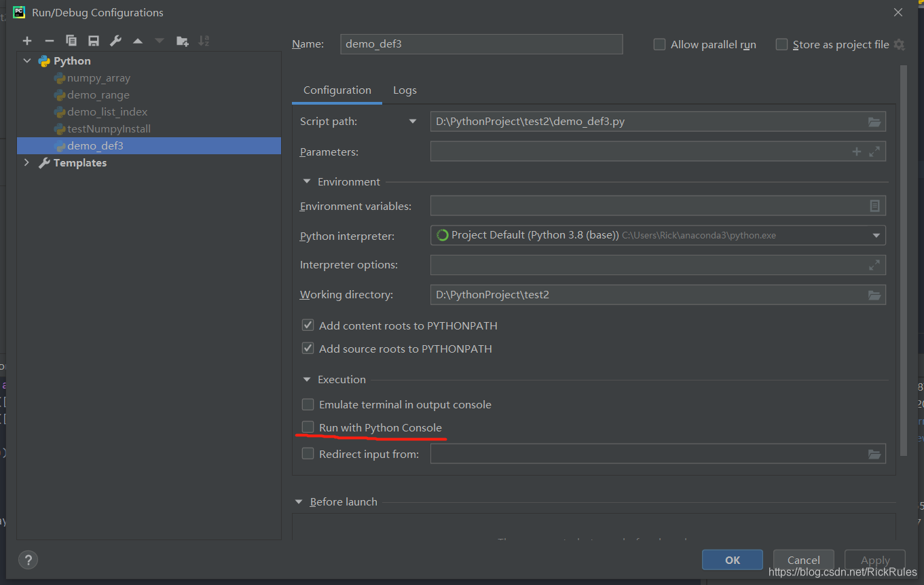Viewport: 924px width, 585px height.
Task: Check Run with Python Console
Action: pyautogui.click(x=308, y=427)
